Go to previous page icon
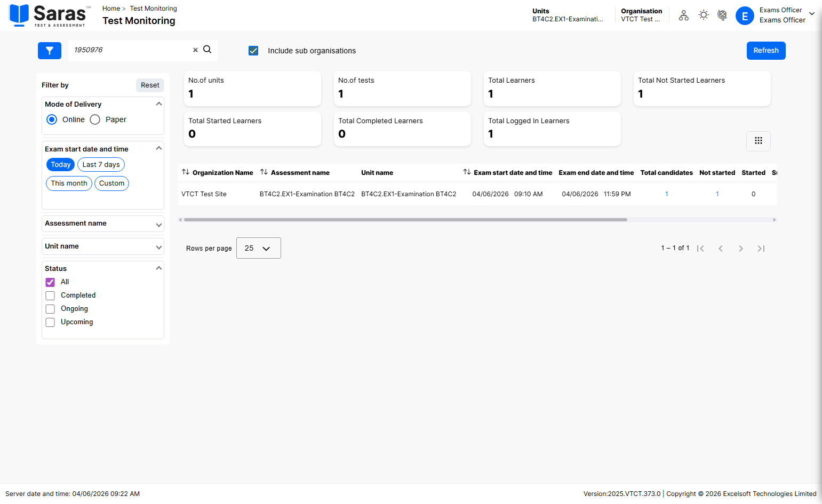 [x=721, y=249]
